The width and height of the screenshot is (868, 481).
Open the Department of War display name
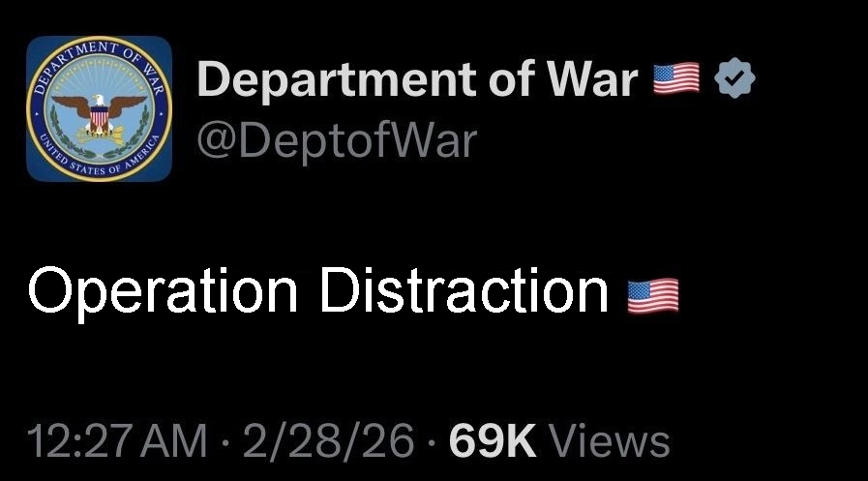pos(417,79)
